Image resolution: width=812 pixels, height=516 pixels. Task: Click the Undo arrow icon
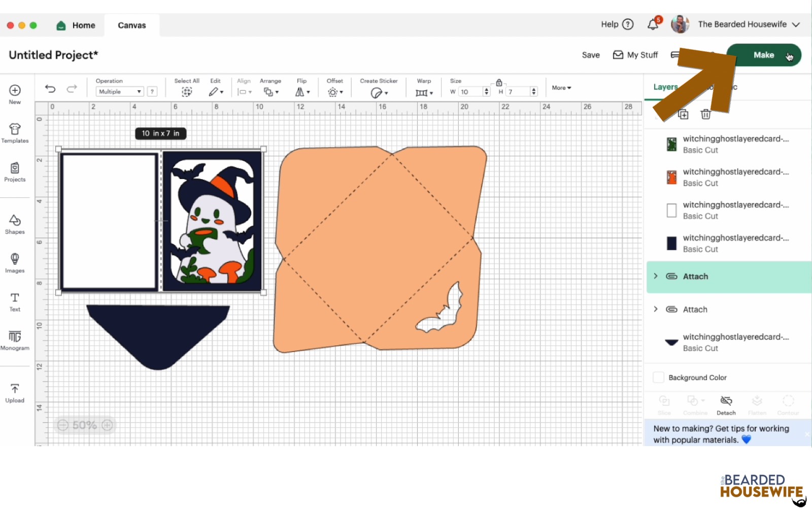50,89
